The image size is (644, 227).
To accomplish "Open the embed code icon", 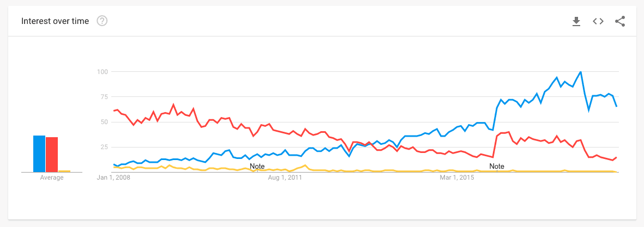I will (x=598, y=21).
